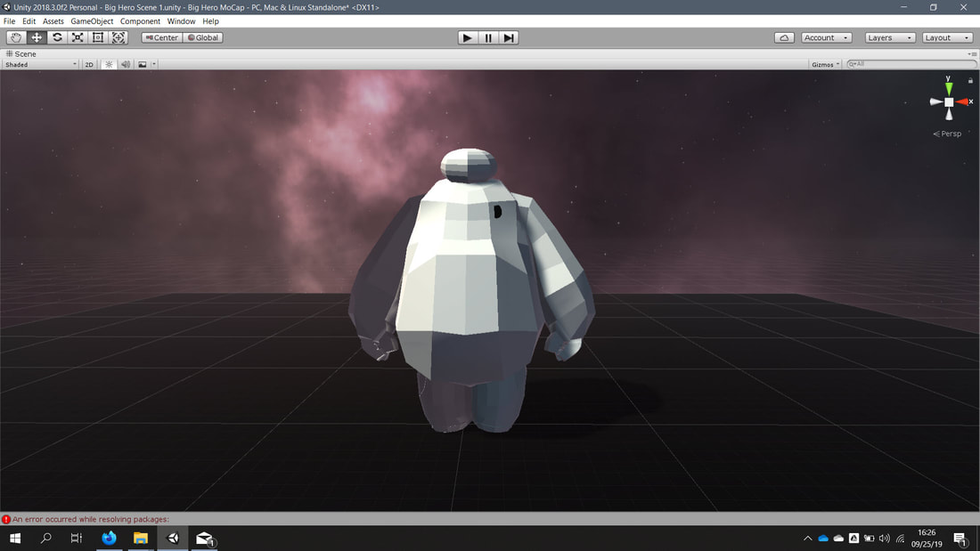
Task: Show hidden system tray icons
Action: pyautogui.click(x=807, y=538)
